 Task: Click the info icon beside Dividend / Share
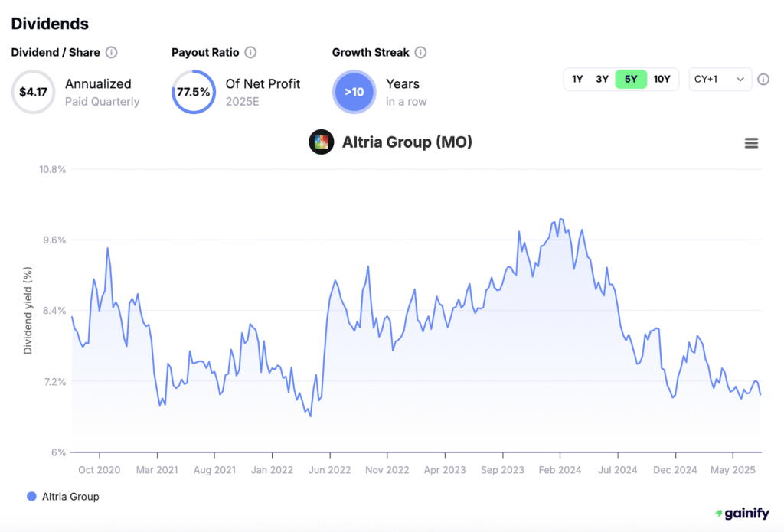(x=112, y=53)
